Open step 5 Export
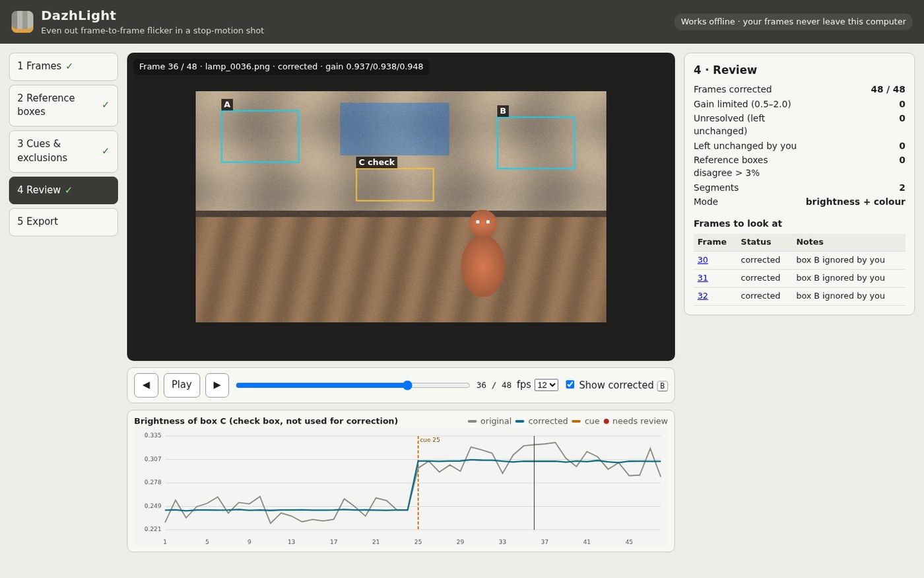 click(x=63, y=222)
